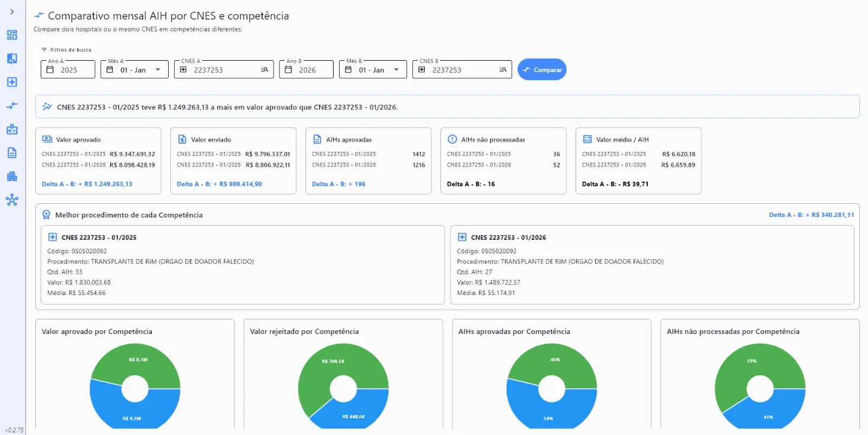This screenshot has width=868, height=435.
Task: Click the calendar icon in Ano A field
Action: coord(50,70)
